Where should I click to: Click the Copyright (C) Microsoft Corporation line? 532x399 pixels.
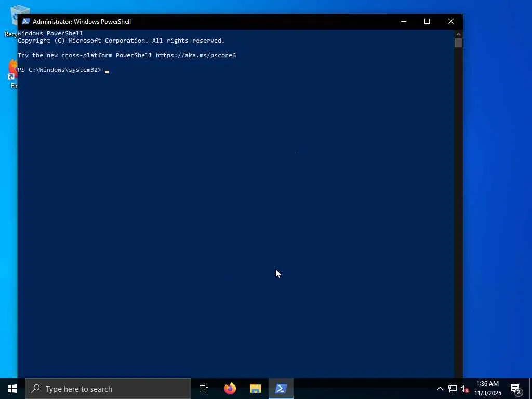point(121,41)
